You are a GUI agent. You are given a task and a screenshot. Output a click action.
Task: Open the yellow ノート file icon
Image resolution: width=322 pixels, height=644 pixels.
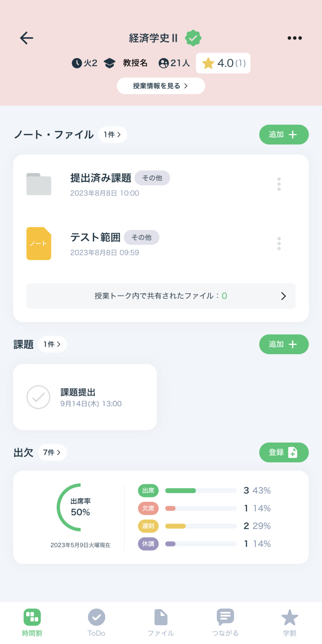click(39, 244)
